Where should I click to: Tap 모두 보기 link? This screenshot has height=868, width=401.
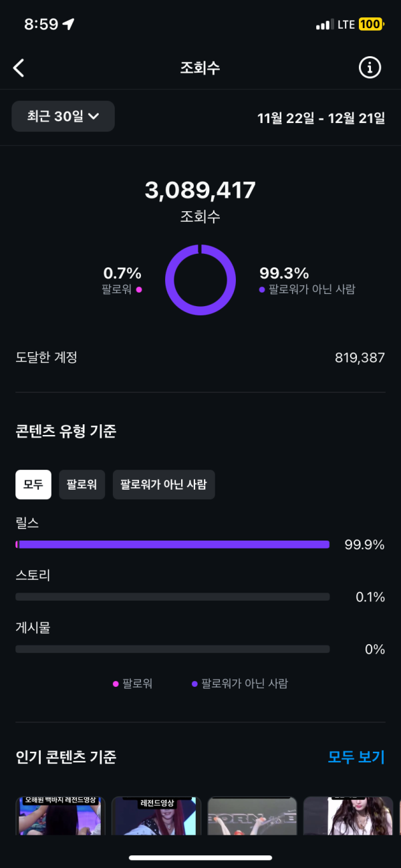click(356, 757)
